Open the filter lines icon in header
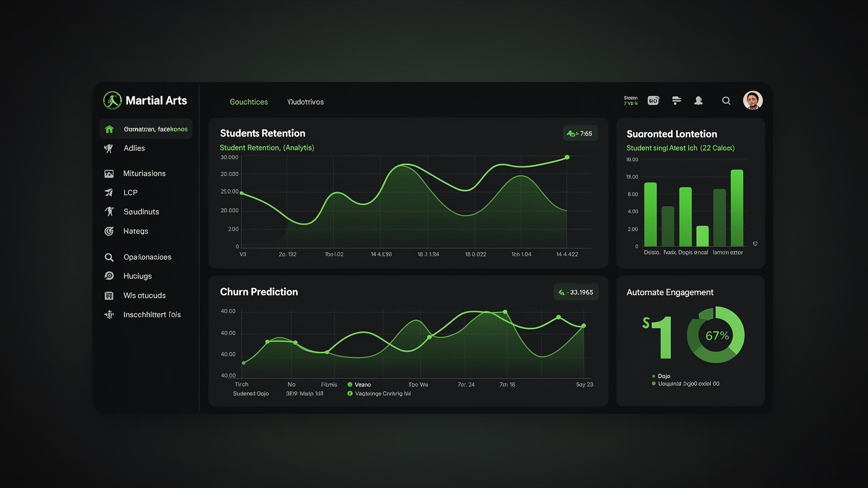This screenshot has width=868, height=488. [x=676, y=101]
